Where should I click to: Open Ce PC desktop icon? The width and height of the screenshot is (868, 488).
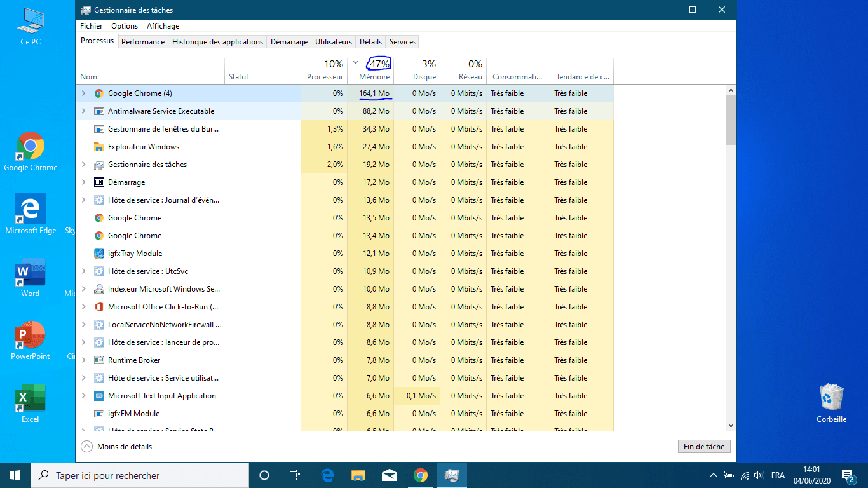tap(31, 27)
